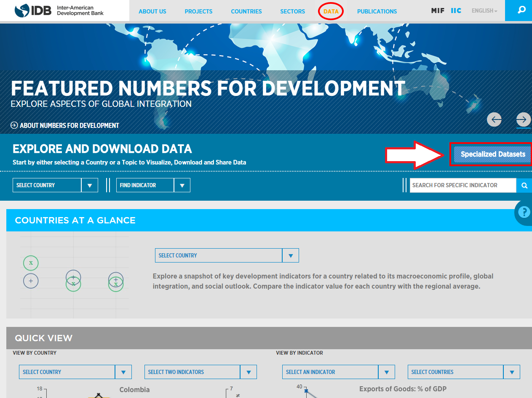Open the ENGLISH language selector
This screenshot has height=398, width=532.
[x=484, y=11]
